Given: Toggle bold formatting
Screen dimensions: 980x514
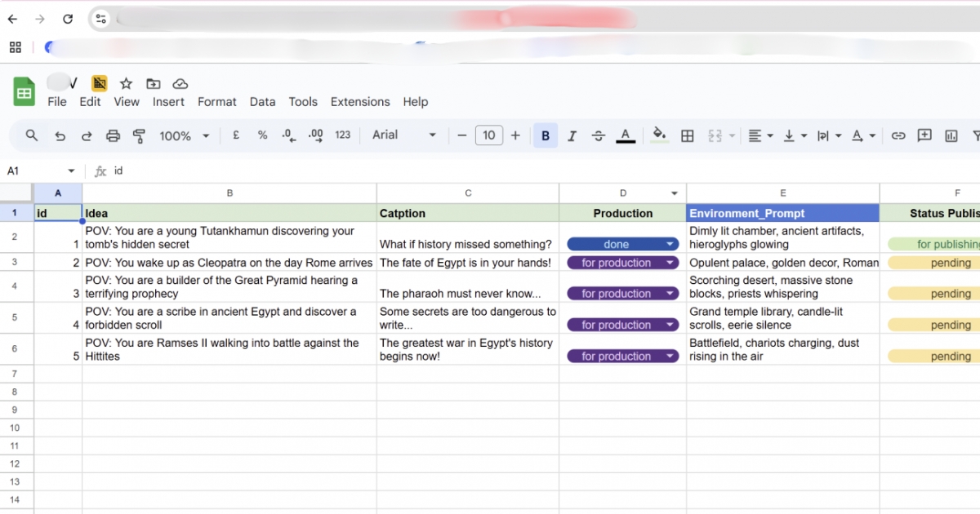Looking at the screenshot, I should 545,135.
